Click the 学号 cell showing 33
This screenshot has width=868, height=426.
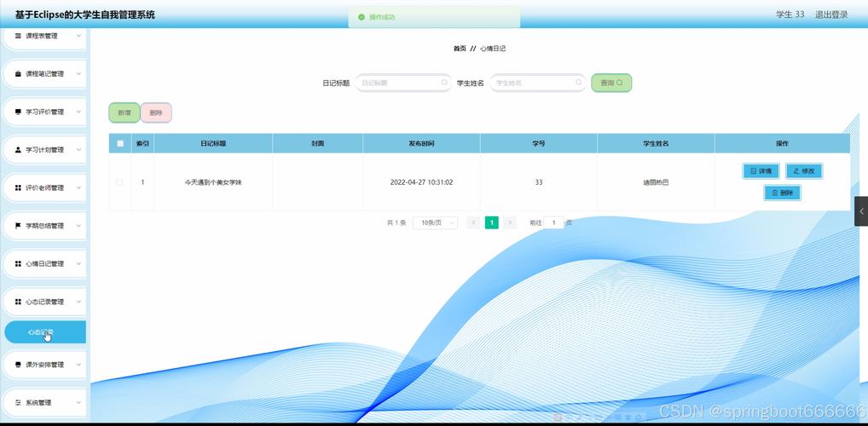(539, 182)
